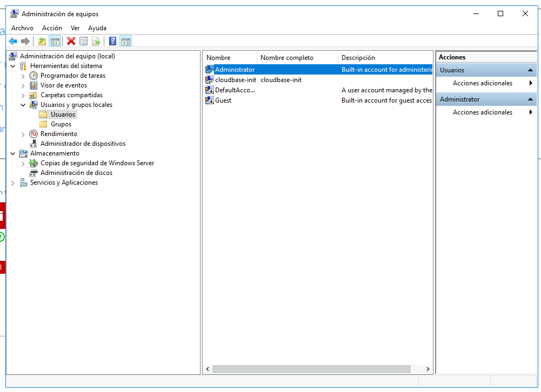Collapse the Usuarios y grupos locales node
This screenshot has width=541, height=392.
point(23,105)
